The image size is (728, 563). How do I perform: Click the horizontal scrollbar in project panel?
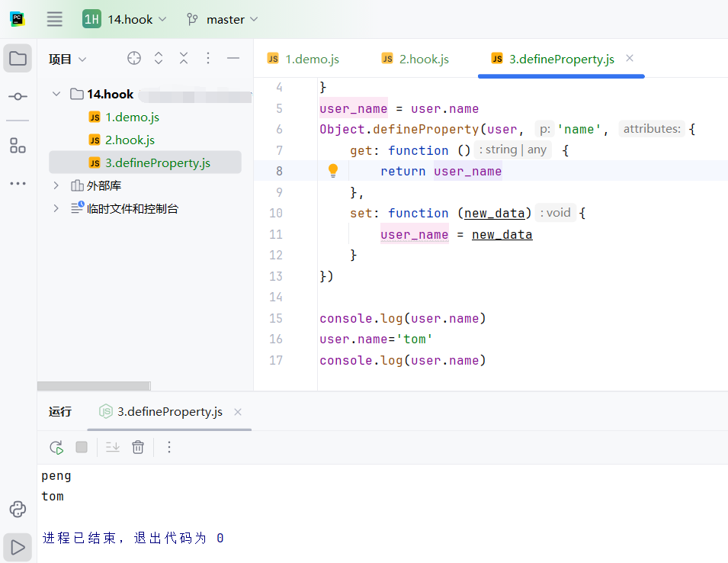coord(94,386)
